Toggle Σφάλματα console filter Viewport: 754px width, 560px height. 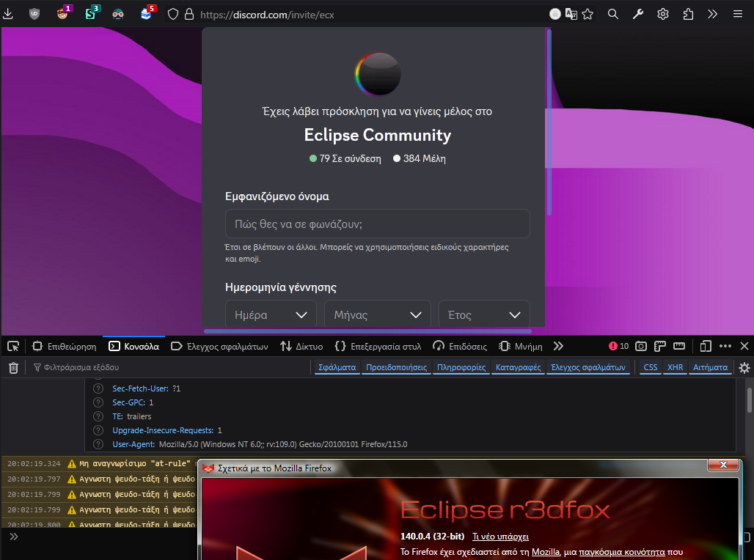(x=337, y=367)
